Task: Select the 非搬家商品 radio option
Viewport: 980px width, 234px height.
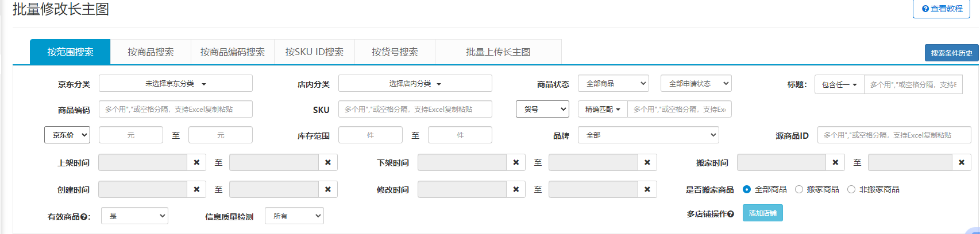Action: 851,189
